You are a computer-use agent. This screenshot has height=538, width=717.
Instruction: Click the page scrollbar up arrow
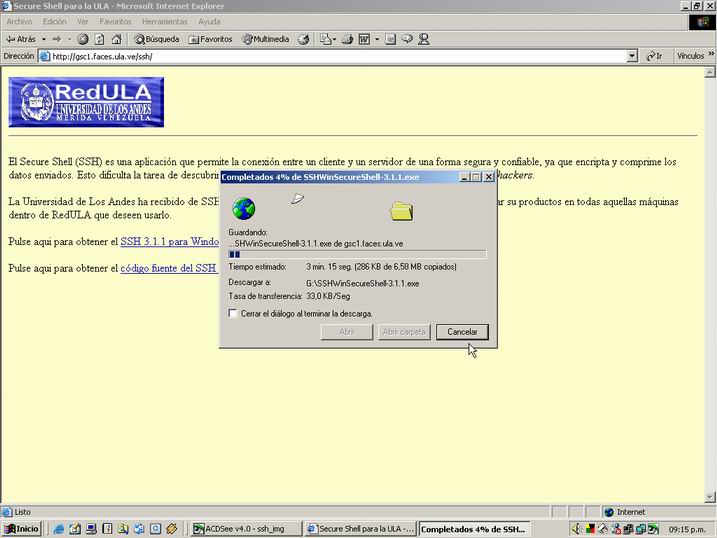tap(710, 72)
